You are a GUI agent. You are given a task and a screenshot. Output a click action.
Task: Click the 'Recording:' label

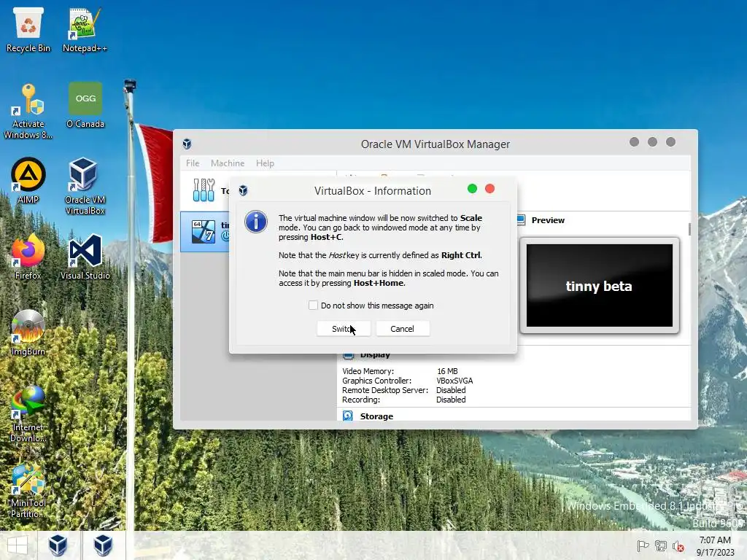point(360,400)
